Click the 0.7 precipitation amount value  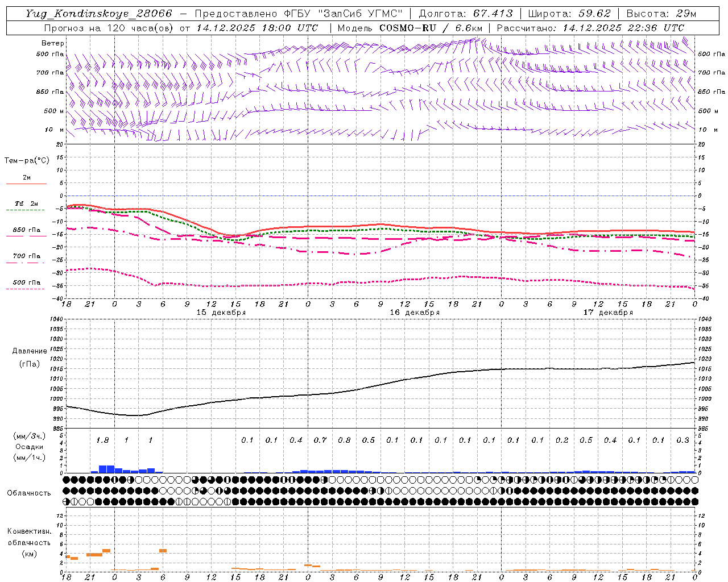coord(320,440)
